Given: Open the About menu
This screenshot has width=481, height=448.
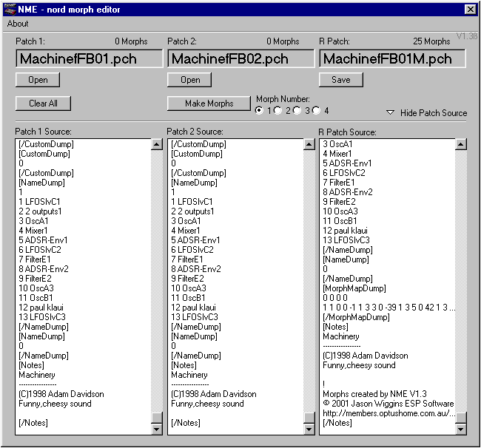Looking at the screenshot, I should (18, 24).
